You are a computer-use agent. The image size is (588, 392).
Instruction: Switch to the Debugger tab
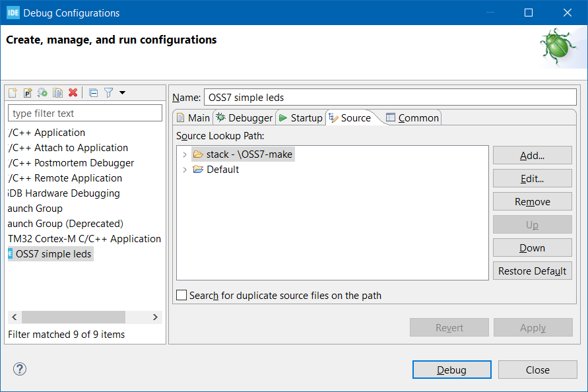coord(244,118)
